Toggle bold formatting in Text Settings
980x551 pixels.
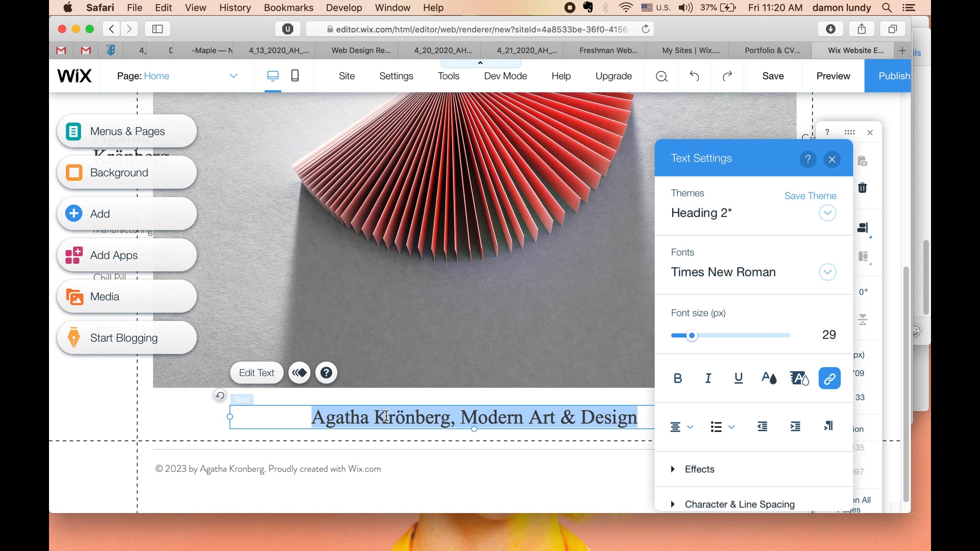pyautogui.click(x=677, y=378)
